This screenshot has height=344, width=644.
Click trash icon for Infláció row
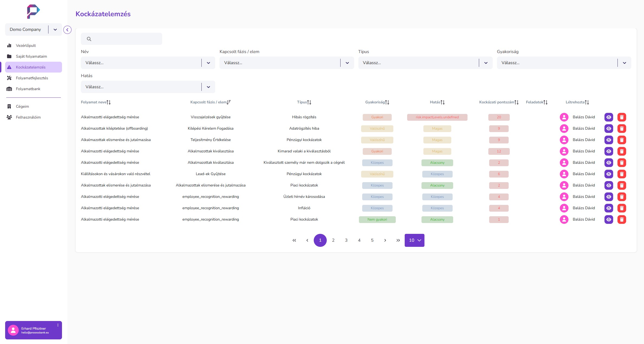pos(622,208)
